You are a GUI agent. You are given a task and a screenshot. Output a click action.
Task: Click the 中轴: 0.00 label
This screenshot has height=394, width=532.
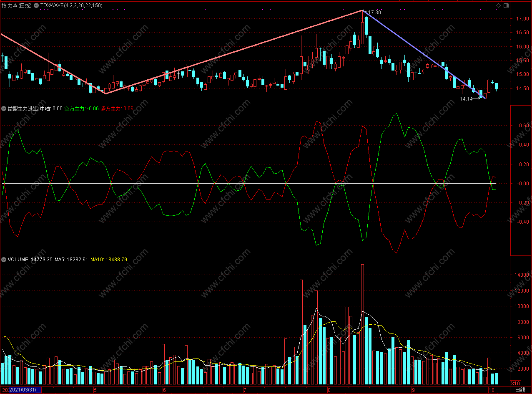51,109
